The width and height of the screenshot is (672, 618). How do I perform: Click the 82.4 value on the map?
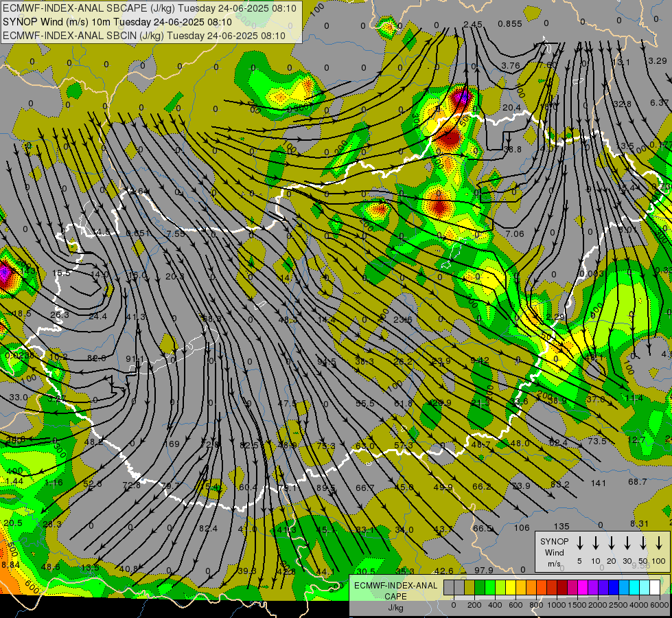[208, 528]
